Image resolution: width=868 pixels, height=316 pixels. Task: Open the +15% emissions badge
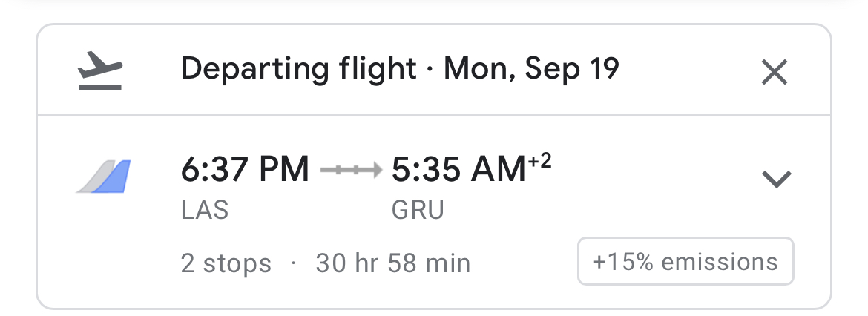click(x=685, y=261)
